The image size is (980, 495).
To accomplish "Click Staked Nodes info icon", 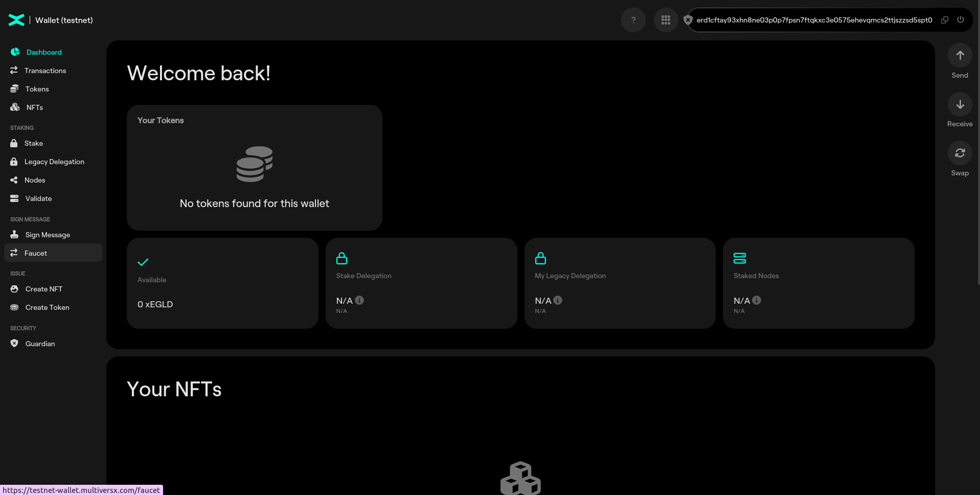I will [757, 300].
